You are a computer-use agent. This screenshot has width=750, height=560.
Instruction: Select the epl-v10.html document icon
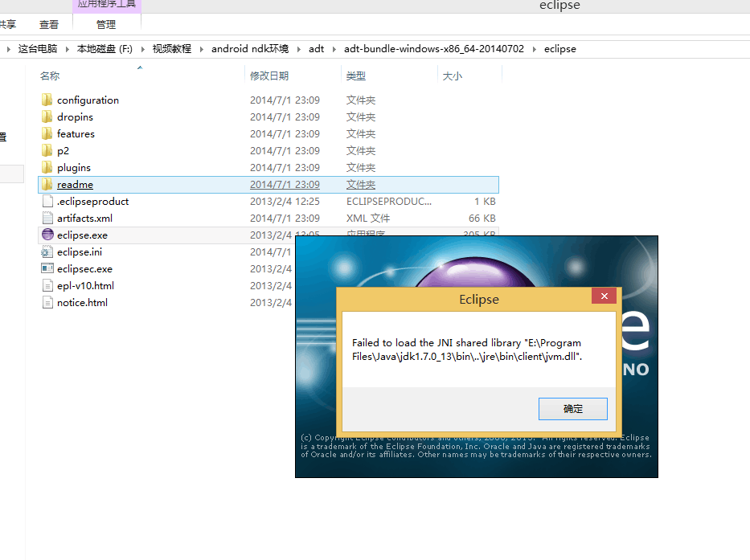click(47, 285)
